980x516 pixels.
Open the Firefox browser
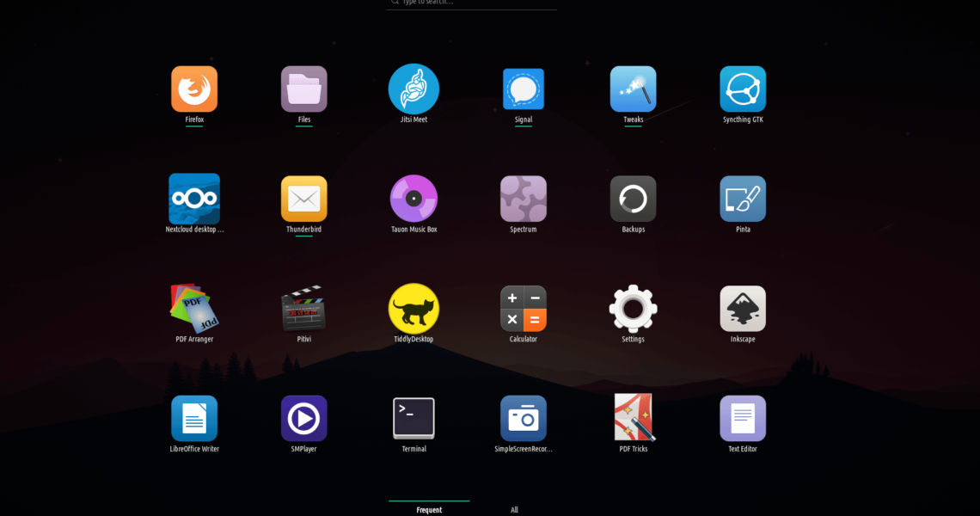(x=194, y=89)
